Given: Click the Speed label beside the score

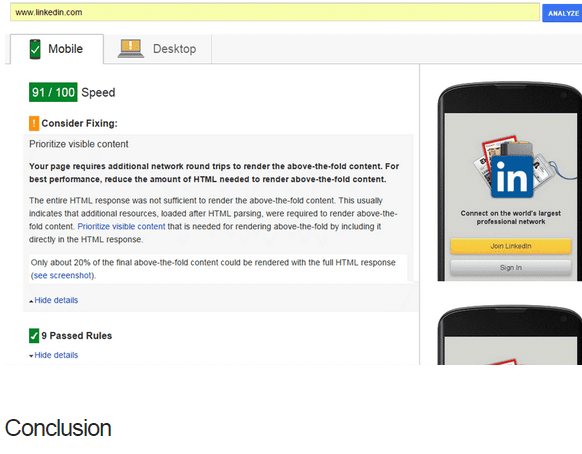Looking at the screenshot, I should [98, 92].
